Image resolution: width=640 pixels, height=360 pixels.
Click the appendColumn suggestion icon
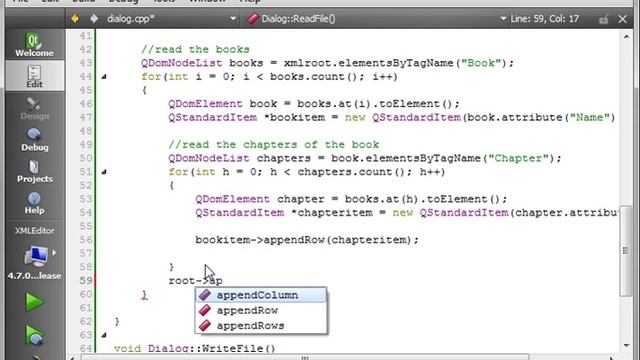205,295
